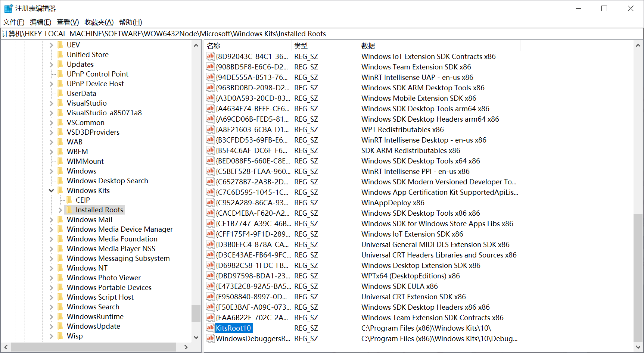Click the value icon for {BED088F5-660E-C8E...

[x=211, y=161]
